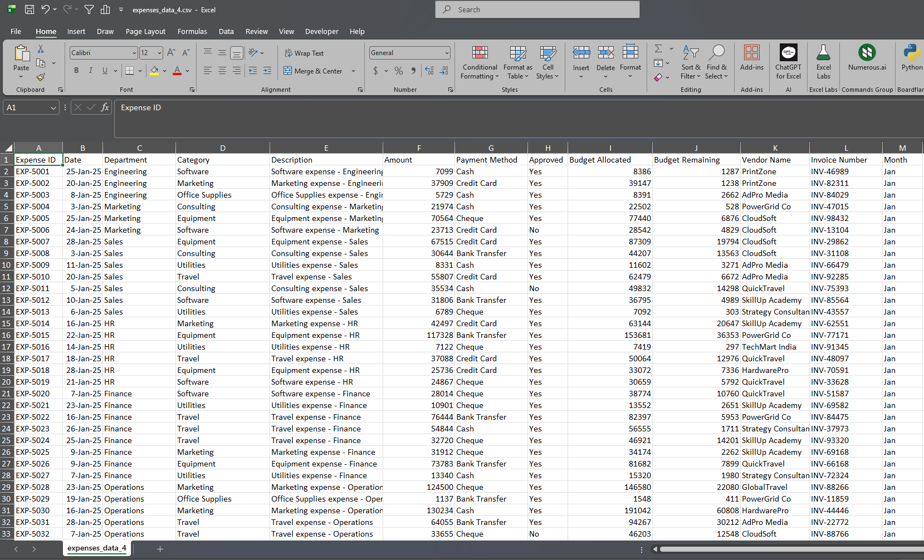The image size is (924, 560).
Task: Click the Insert cells icon
Action: coord(581,53)
